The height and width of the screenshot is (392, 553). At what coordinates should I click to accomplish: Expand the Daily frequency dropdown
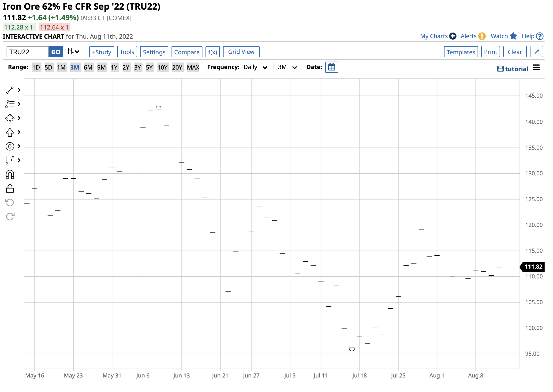tap(255, 67)
